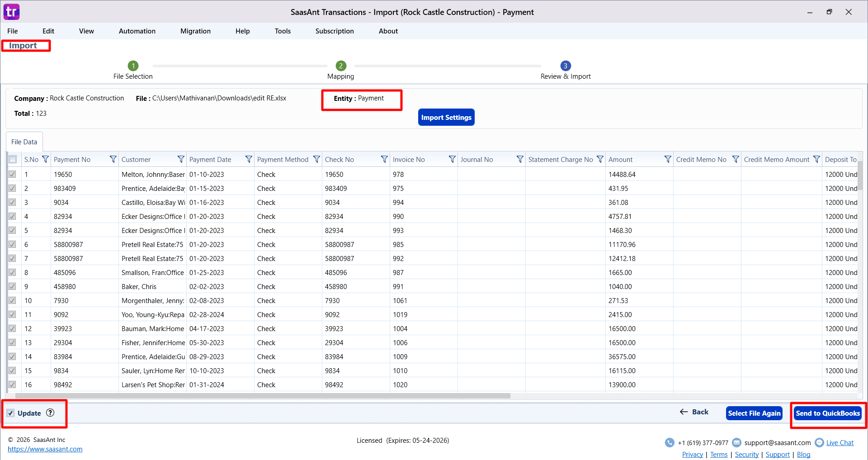Filter the Credit Memo Amount column
This screenshot has height=460, width=868.
[x=816, y=159]
